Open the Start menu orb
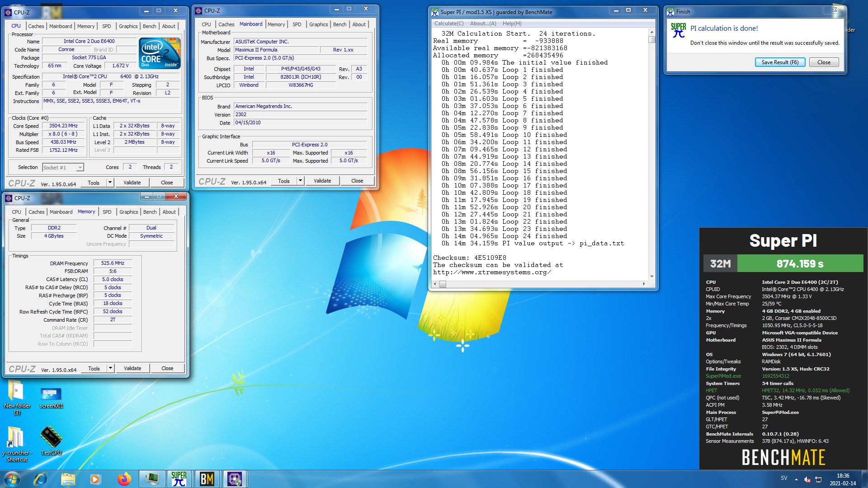 tap(12, 479)
